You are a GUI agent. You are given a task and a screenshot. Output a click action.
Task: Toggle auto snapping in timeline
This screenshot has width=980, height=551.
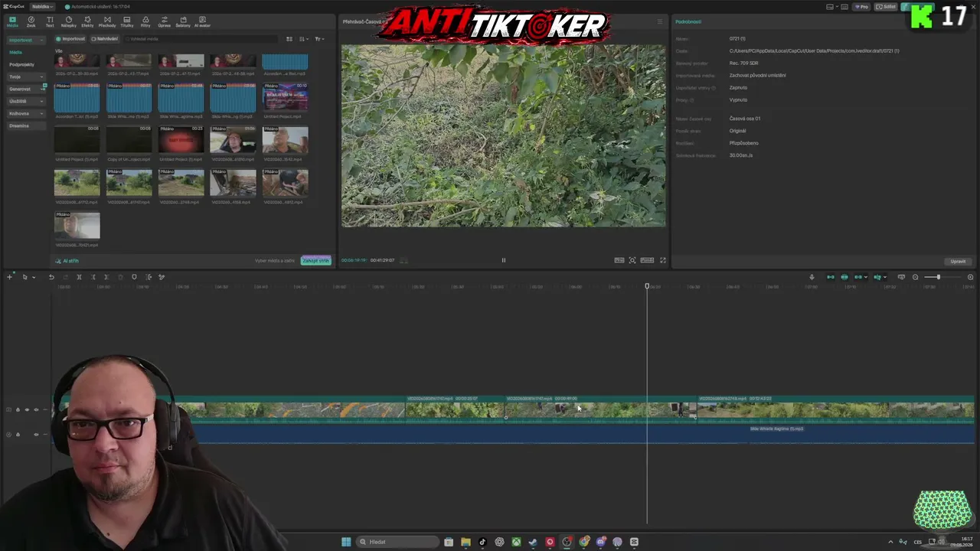[844, 277]
